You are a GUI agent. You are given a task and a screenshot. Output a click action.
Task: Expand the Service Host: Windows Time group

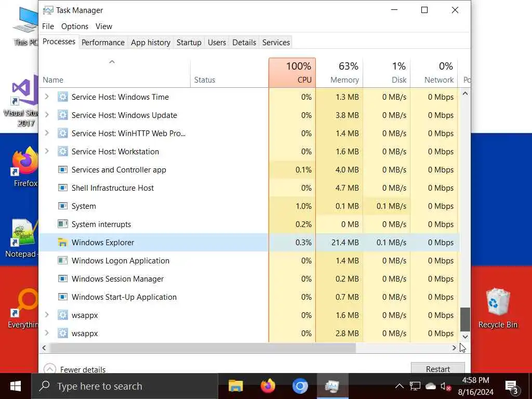(47, 97)
